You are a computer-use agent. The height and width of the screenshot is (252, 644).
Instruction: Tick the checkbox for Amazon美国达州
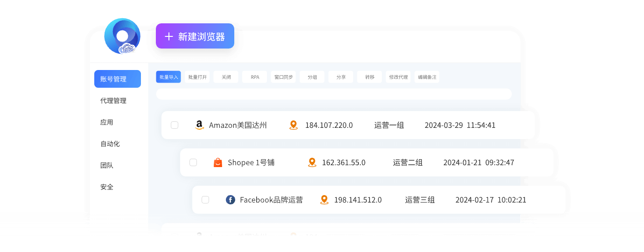click(175, 125)
